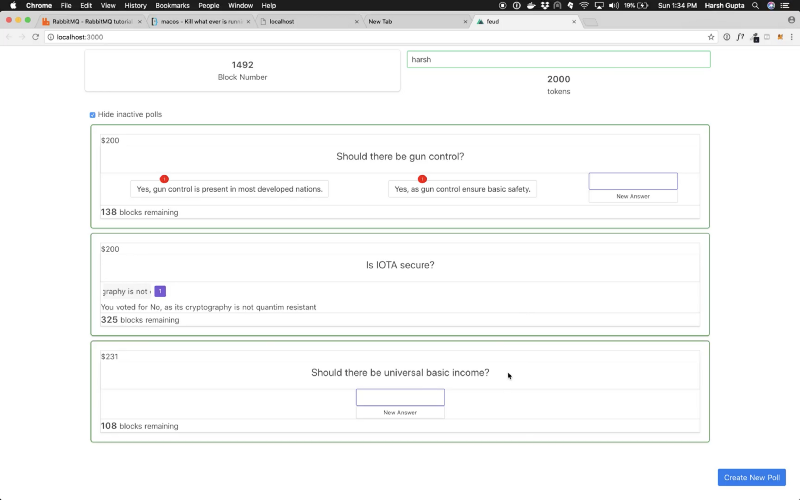Close the feud tab

pyautogui.click(x=574, y=21)
